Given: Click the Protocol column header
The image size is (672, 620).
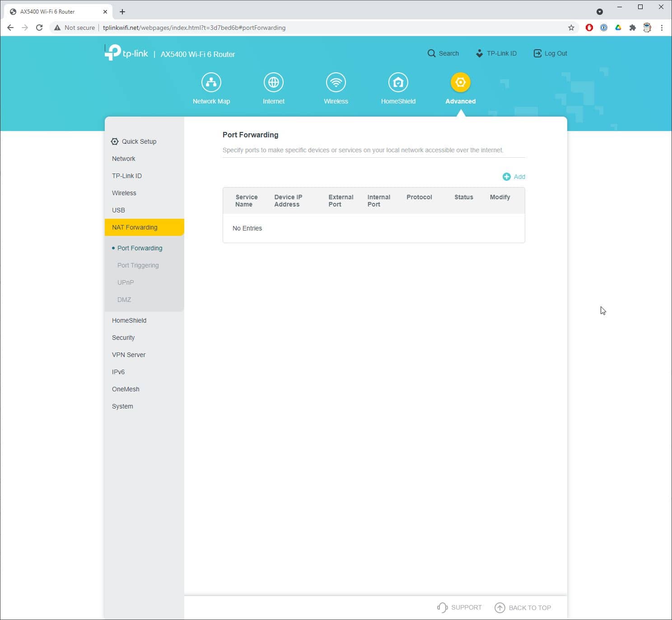Looking at the screenshot, I should point(419,197).
